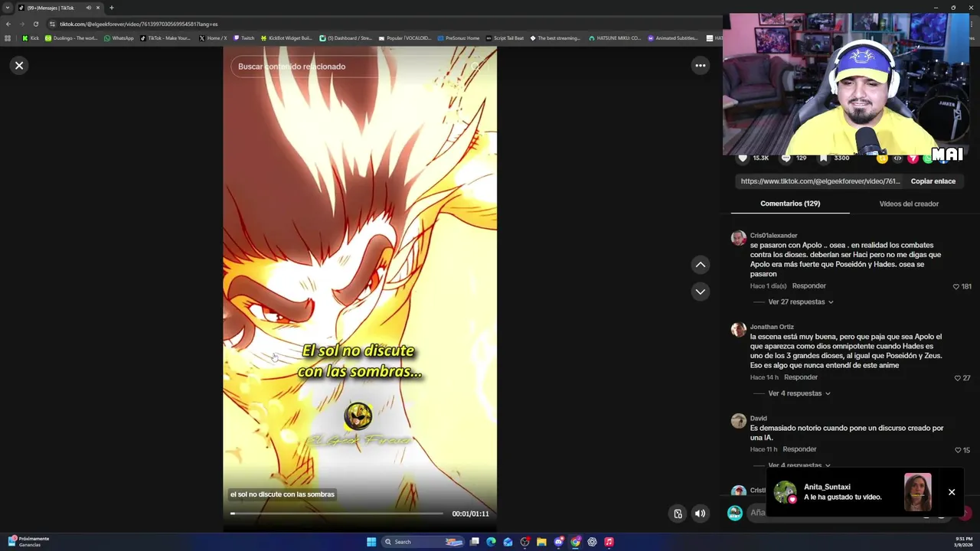
Task: Open the Kick bookmark
Action: pyautogui.click(x=31, y=37)
